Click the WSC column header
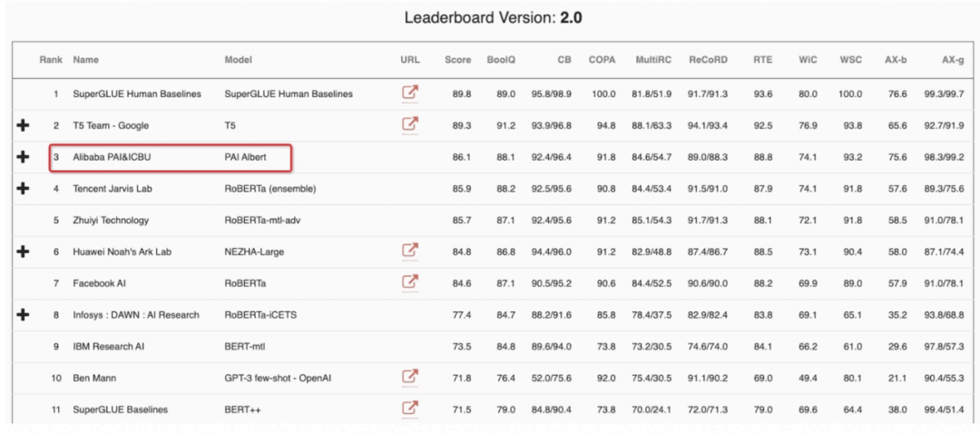 (851, 60)
